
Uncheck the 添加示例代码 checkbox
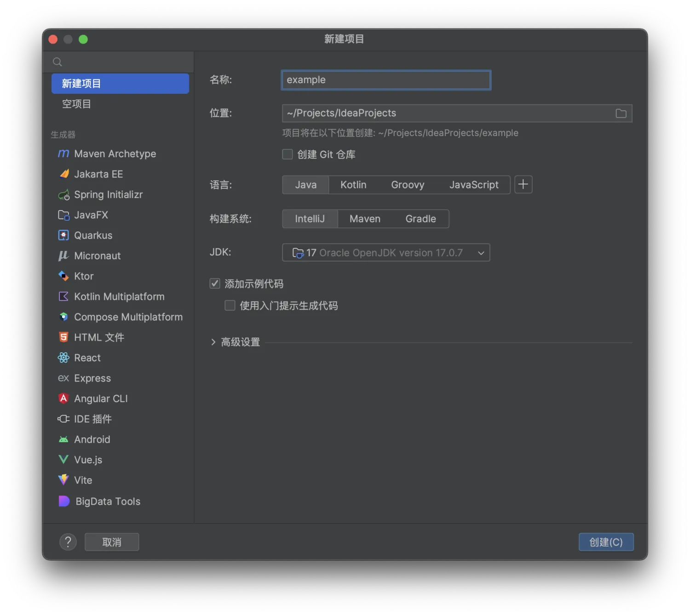pyautogui.click(x=215, y=284)
